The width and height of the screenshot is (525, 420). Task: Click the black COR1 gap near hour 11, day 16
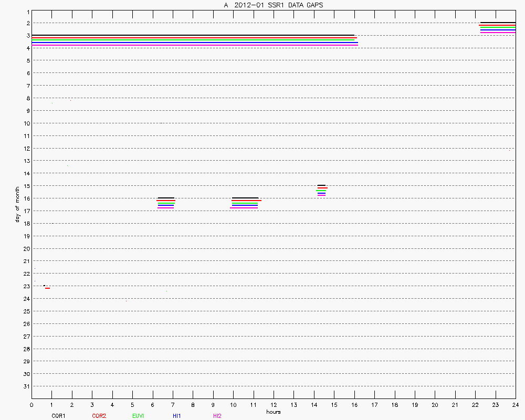point(245,198)
